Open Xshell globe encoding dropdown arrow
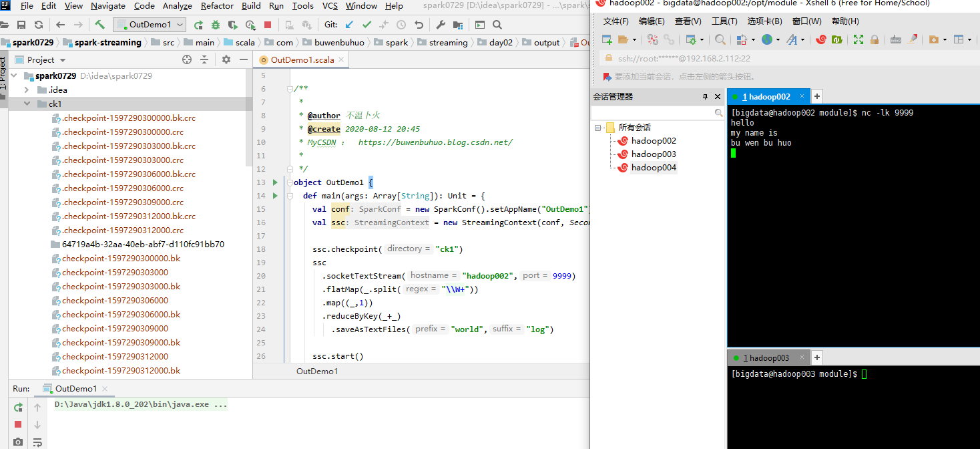This screenshot has height=449, width=980. [x=777, y=39]
